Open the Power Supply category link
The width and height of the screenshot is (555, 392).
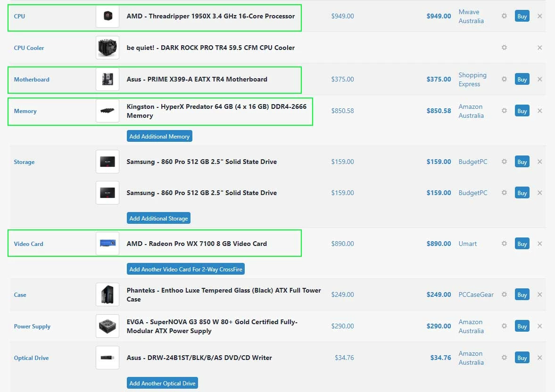pos(32,326)
